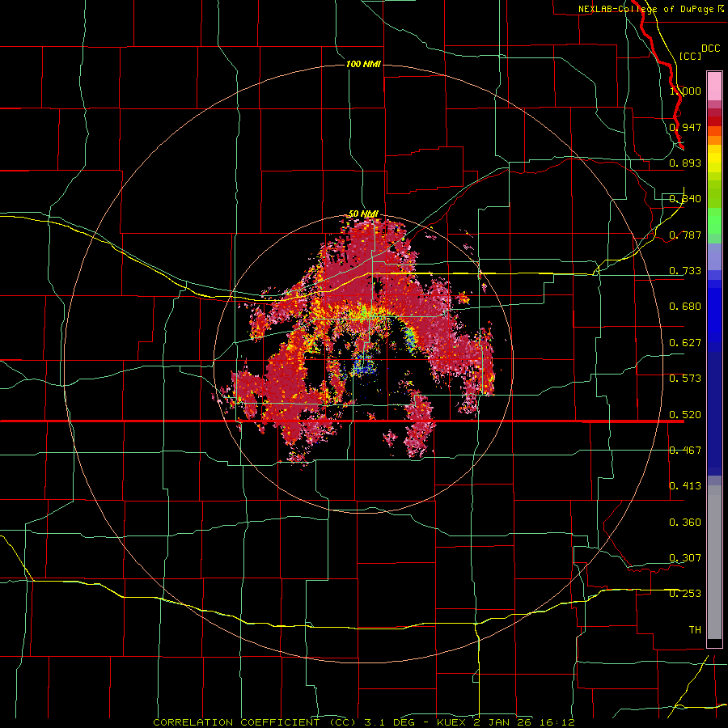Click the 0.573 legend value

pos(685,379)
